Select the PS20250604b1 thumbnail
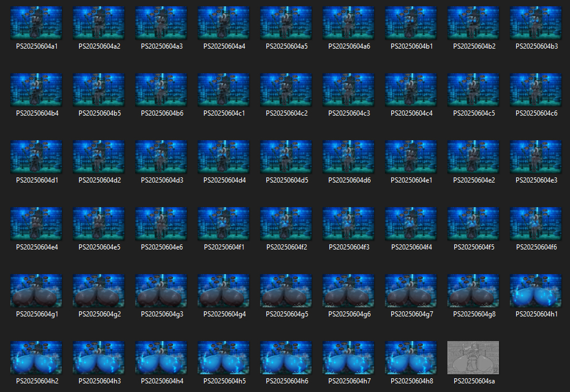This screenshot has width=570, height=392. pos(411,22)
